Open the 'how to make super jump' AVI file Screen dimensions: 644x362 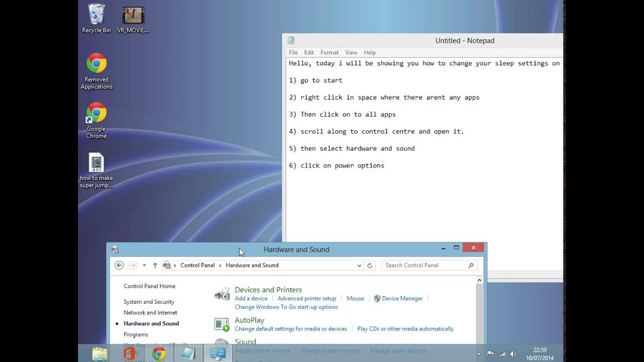click(x=97, y=170)
